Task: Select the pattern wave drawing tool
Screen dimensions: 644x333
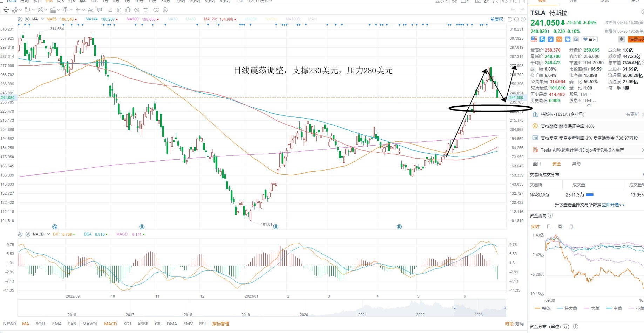Action: 40,10
